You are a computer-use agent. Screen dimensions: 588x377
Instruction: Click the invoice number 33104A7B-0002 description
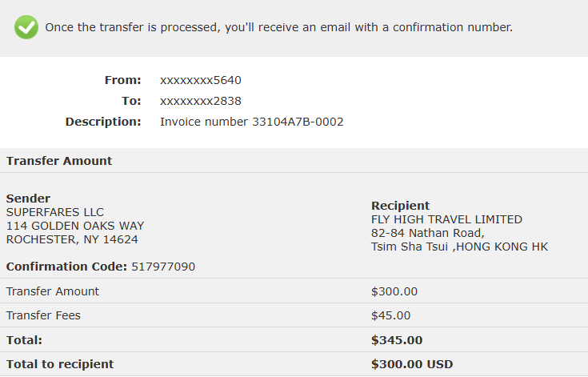252,122
